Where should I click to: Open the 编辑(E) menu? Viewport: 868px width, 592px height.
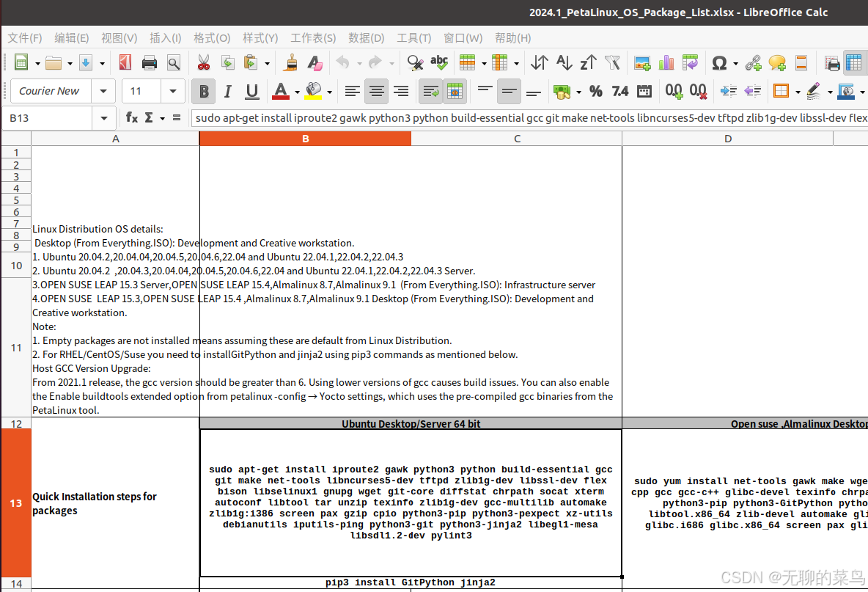click(71, 37)
